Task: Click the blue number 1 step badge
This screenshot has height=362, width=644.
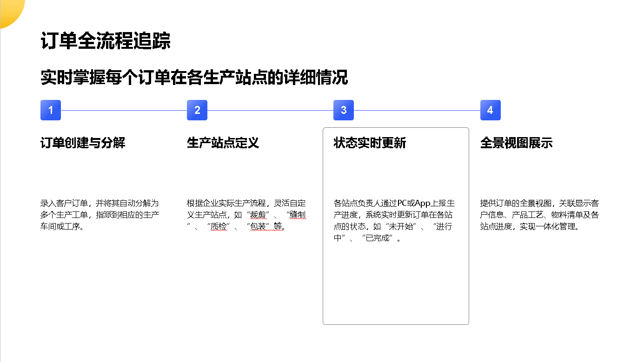Action: point(51,110)
